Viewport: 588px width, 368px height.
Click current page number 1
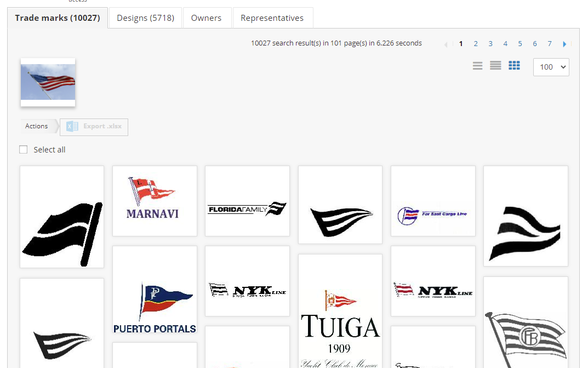point(461,43)
